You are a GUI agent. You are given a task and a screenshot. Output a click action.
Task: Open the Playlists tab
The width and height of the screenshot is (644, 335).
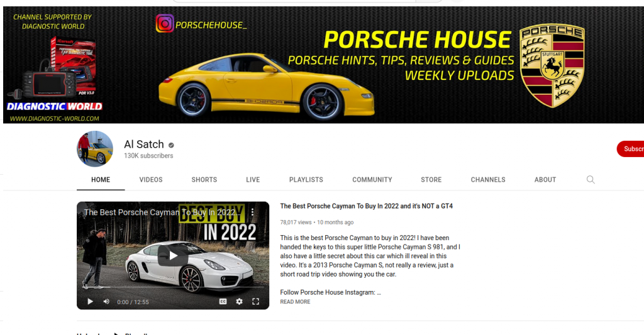point(306,180)
